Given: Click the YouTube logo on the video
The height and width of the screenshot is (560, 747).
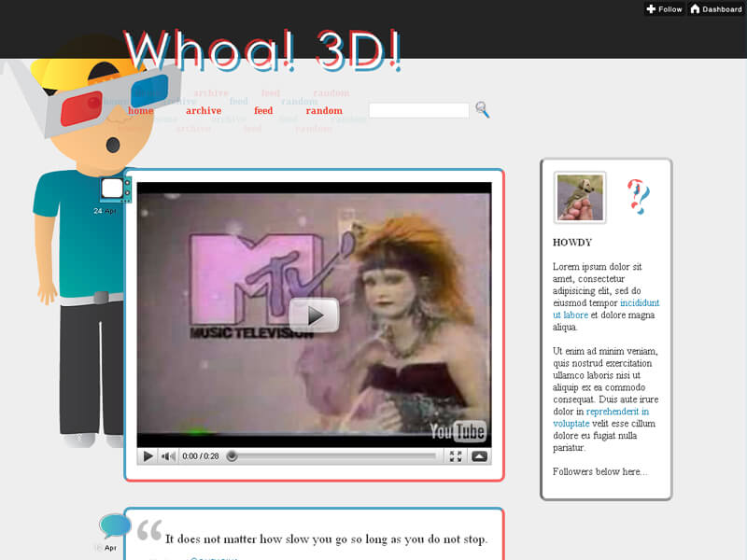Looking at the screenshot, I should (458, 431).
